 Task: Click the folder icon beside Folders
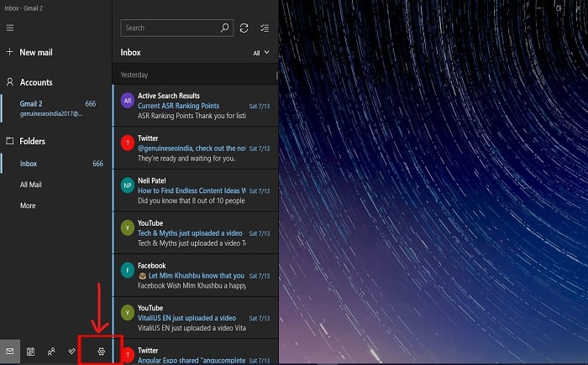[10, 141]
